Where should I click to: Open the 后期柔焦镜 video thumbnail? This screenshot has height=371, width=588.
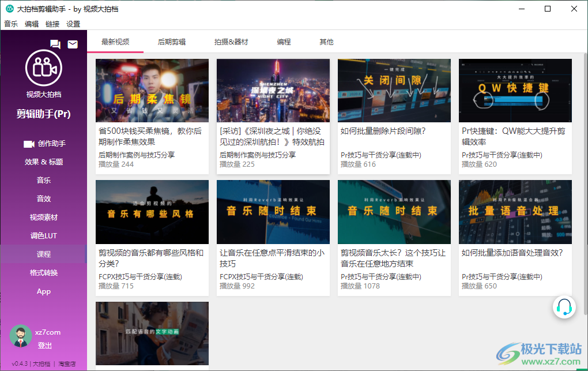(x=152, y=91)
